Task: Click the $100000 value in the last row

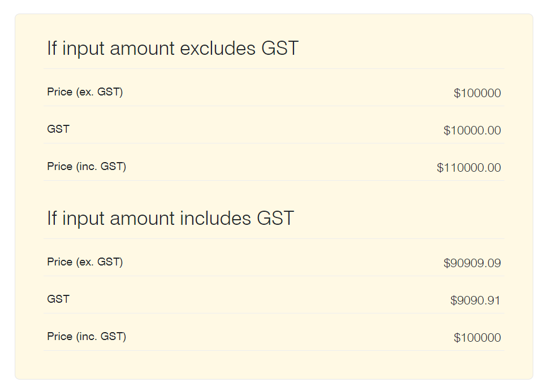Action: 477,338
